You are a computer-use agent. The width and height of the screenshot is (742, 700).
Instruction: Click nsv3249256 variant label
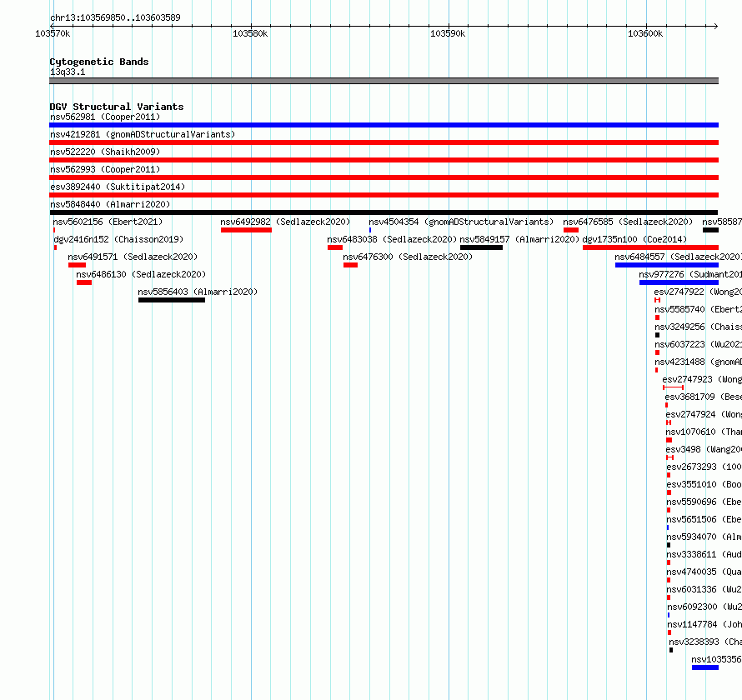click(699, 327)
